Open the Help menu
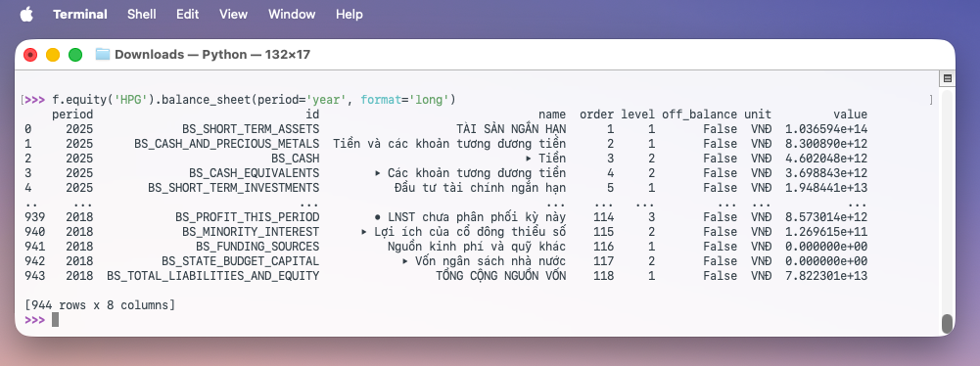 349,14
